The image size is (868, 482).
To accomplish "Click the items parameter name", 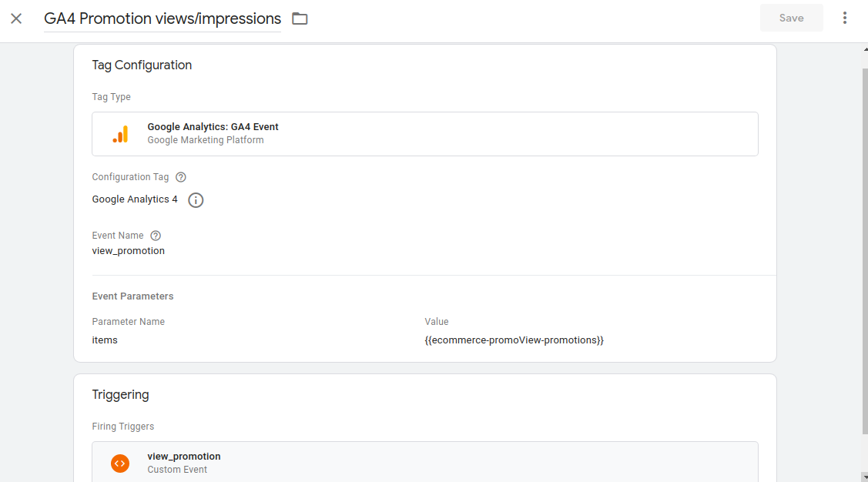I will (105, 340).
